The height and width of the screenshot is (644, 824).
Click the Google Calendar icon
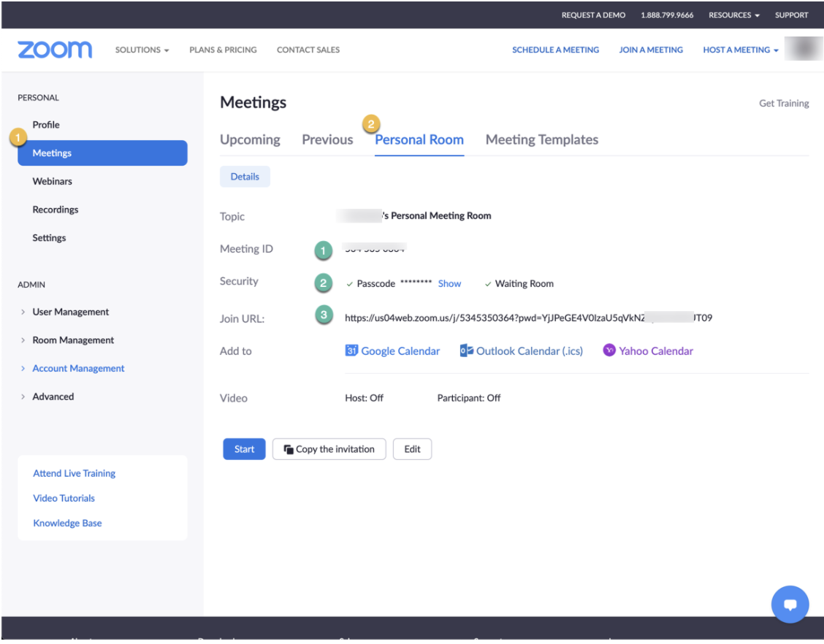tap(351, 351)
